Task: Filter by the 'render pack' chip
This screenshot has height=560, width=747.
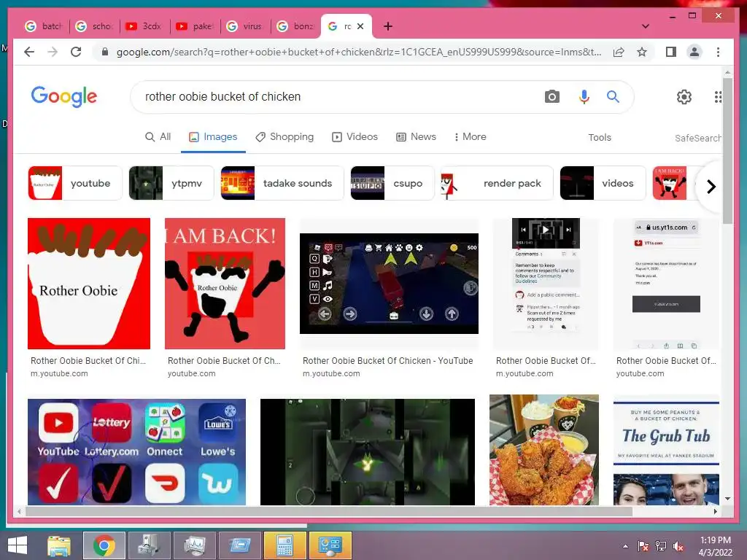Action: pos(497,183)
